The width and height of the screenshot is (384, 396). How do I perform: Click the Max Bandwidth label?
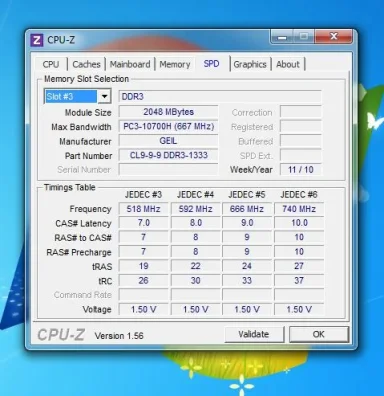pos(81,127)
